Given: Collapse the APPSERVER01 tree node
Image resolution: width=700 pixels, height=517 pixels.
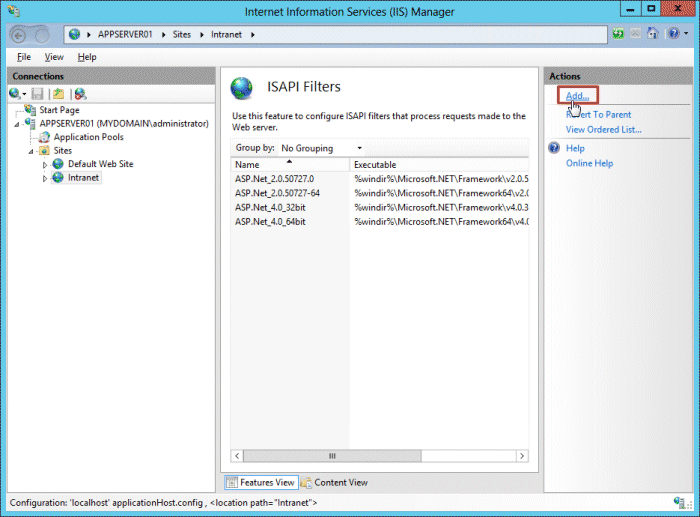Looking at the screenshot, I should [17, 124].
